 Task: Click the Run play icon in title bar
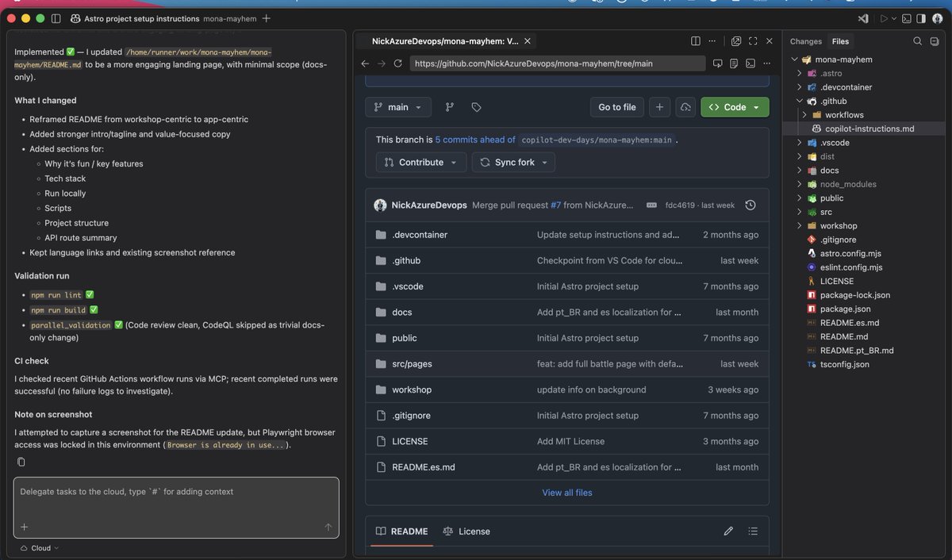click(884, 18)
